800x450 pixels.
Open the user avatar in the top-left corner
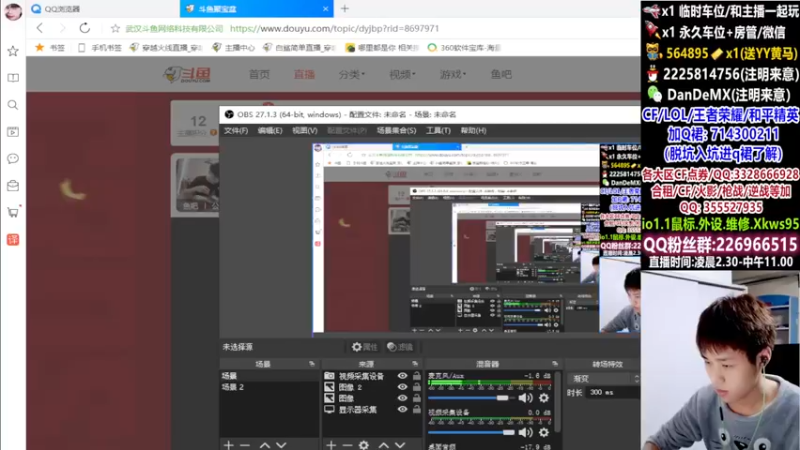[13, 11]
